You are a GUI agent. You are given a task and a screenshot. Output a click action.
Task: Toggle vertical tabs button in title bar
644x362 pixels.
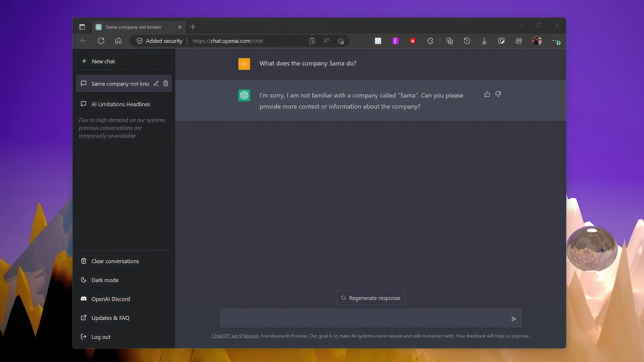coord(82,27)
